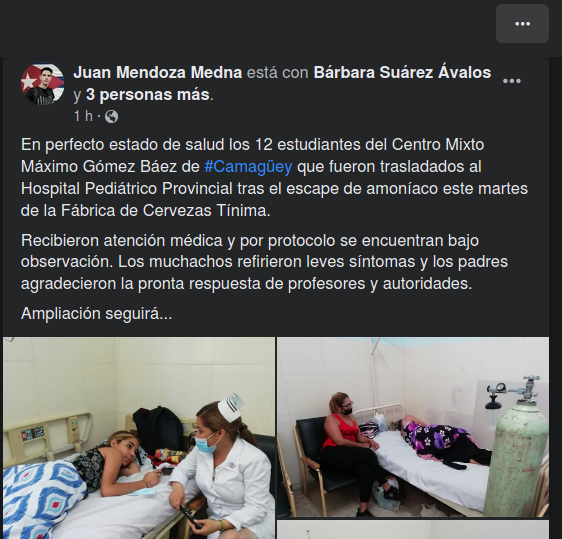The width and height of the screenshot is (562, 539).
Task: Click the nurse's white cap in photo
Action: (231, 407)
